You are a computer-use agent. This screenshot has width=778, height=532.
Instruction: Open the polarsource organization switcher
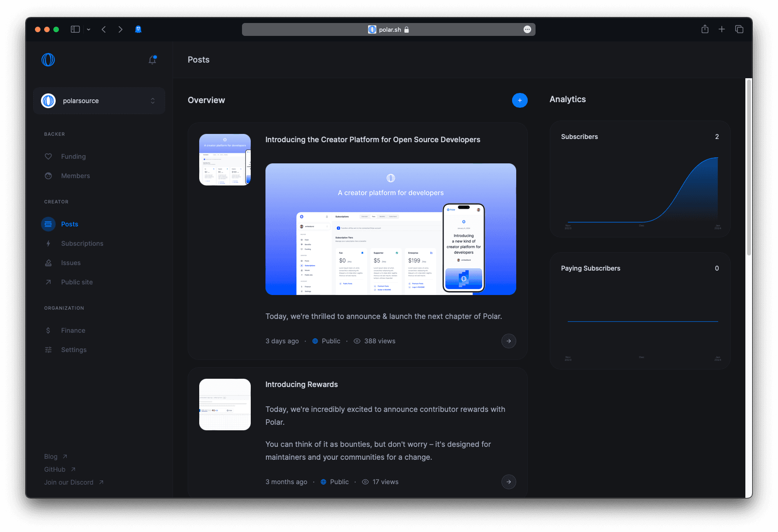[x=99, y=101]
